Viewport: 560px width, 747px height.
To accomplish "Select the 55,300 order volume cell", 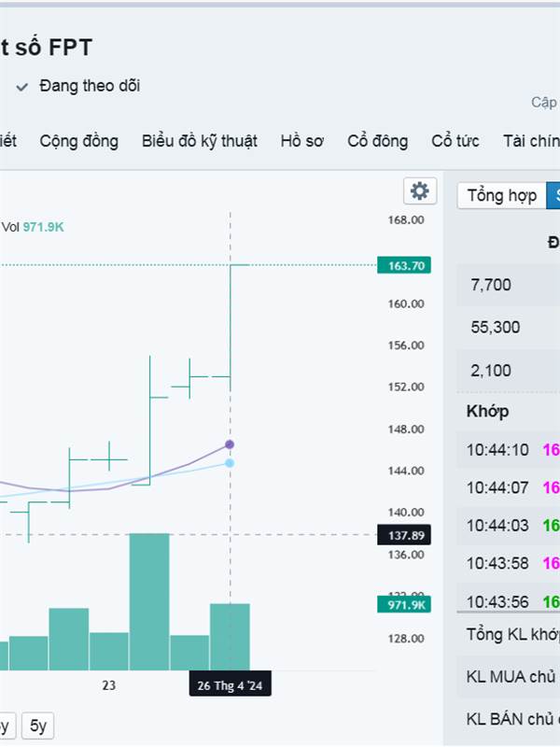I will click(x=509, y=328).
